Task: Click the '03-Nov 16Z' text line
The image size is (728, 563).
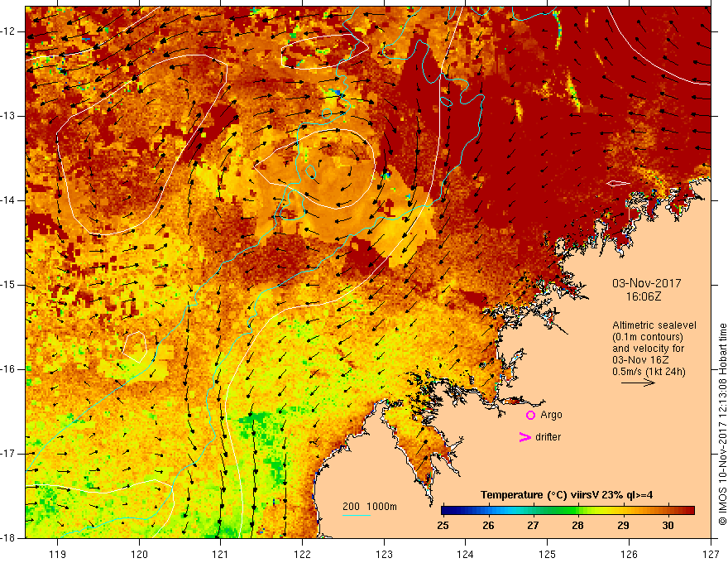Action: (x=639, y=360)
